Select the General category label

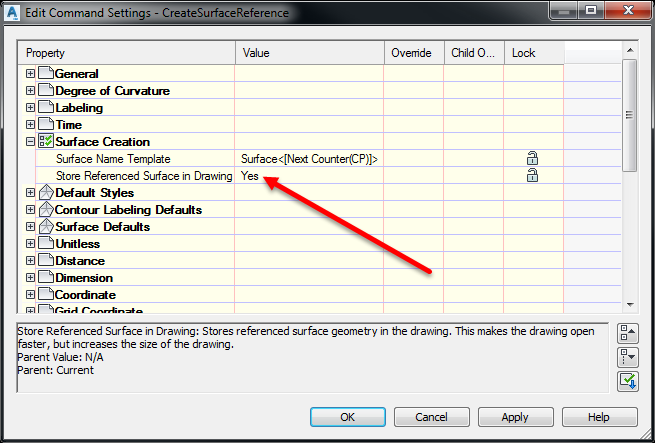77,74
